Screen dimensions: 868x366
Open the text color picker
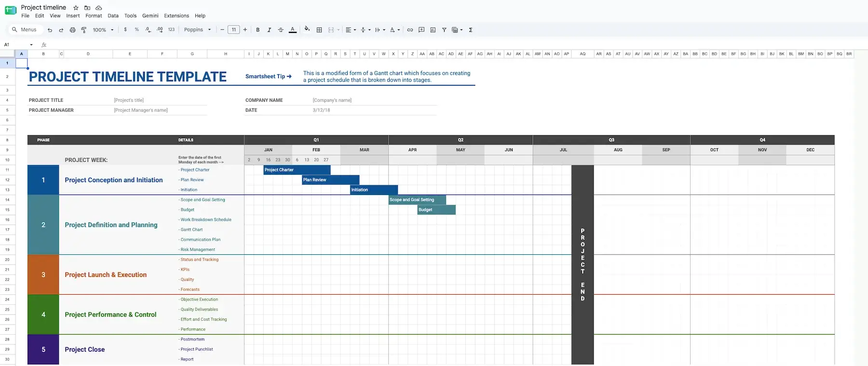tap(292, 30)
